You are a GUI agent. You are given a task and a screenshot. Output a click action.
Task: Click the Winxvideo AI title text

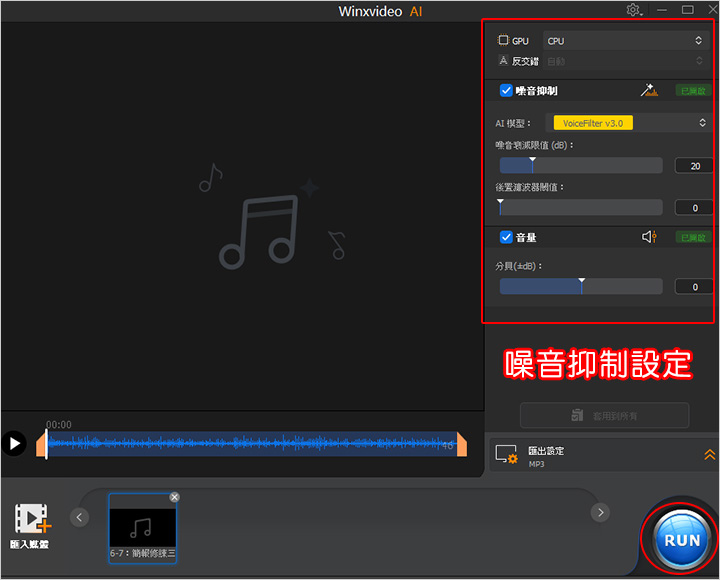click(x=380, y=11)
